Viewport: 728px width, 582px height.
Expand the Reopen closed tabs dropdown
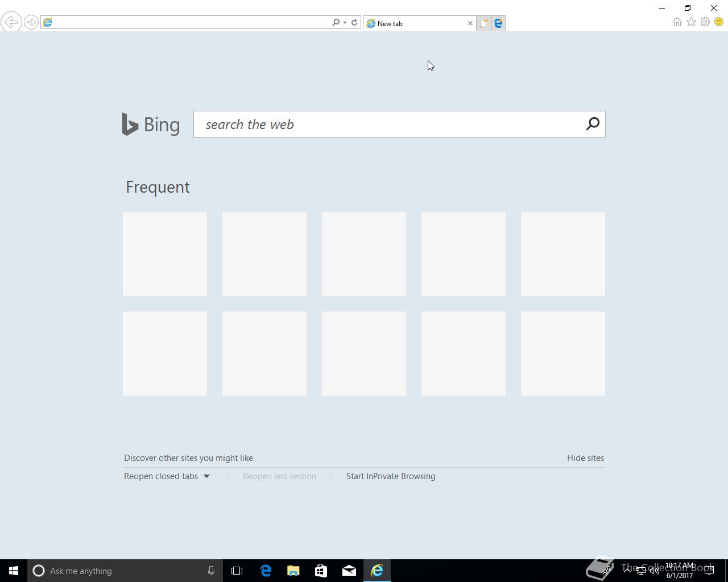tap(167, 476)
